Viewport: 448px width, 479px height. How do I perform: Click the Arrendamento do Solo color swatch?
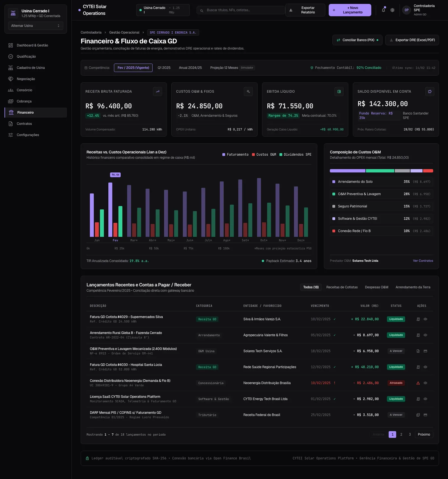(334, 182)
